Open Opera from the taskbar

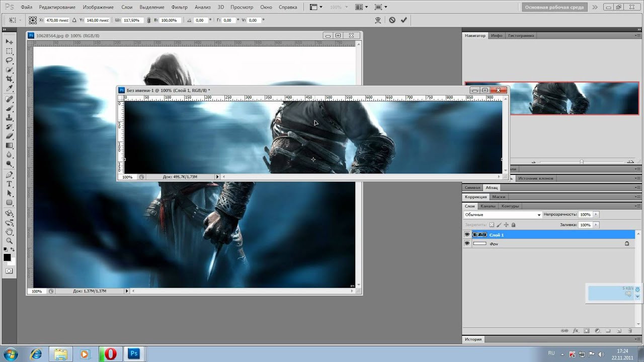110,354
